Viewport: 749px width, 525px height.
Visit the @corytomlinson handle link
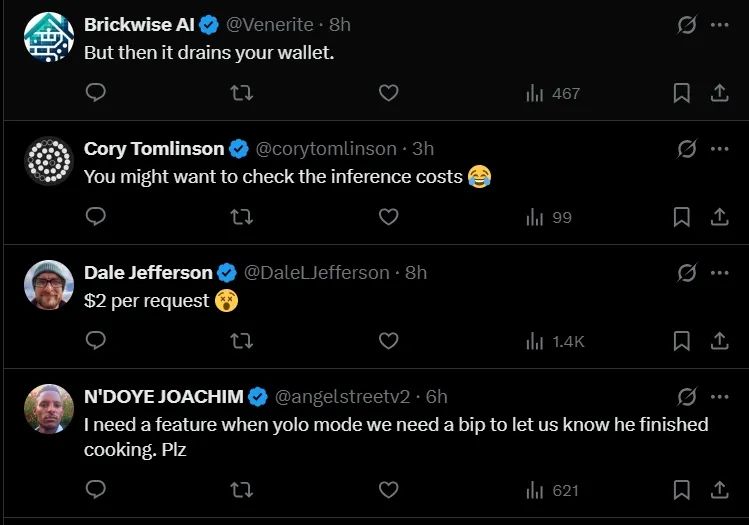tap(326, 149)
